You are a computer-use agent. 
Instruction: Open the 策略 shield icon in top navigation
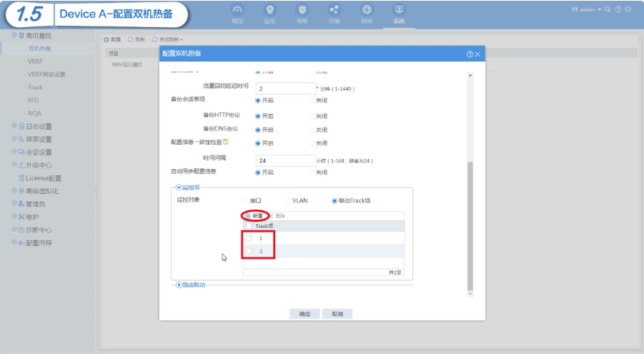[302, 10]
